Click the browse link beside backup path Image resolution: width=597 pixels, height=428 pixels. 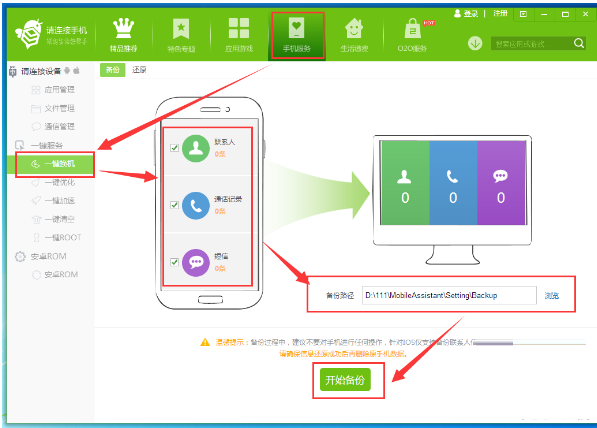pyautogui.click(x=551, y=295)
